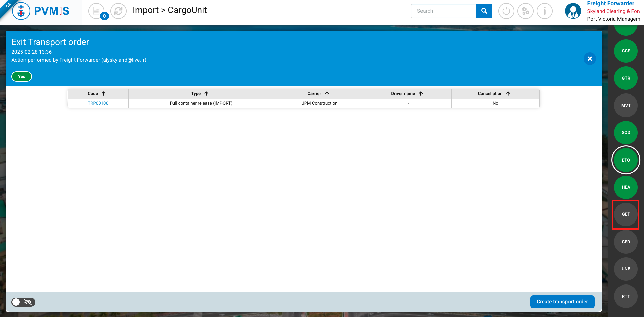
Task: Click the magnifier search button
Action: tap(484, 11)
